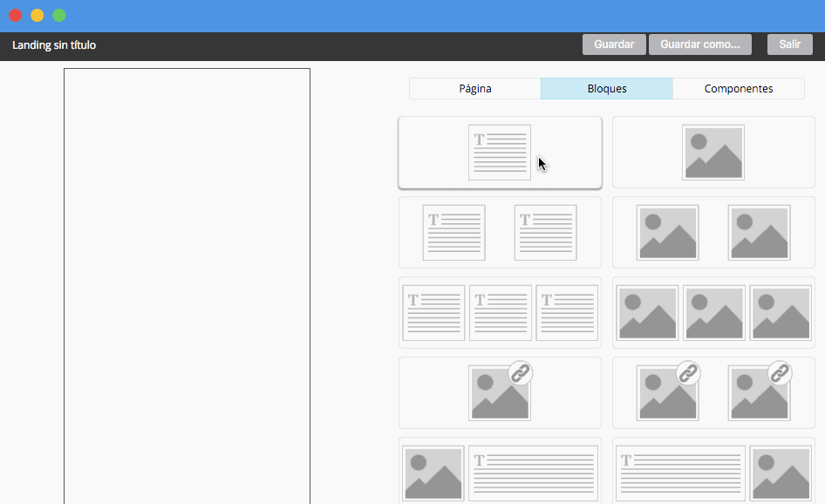Image resolution: width=825 pixels, height=504 pixels.
Task: Select the Bloques tab
Action: pos(607,88)
